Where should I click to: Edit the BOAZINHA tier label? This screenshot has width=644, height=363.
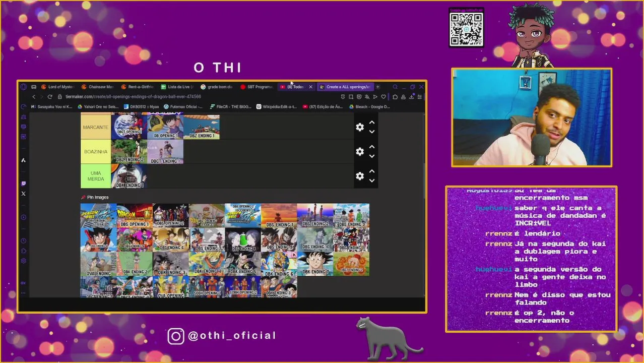click(96, 152)
